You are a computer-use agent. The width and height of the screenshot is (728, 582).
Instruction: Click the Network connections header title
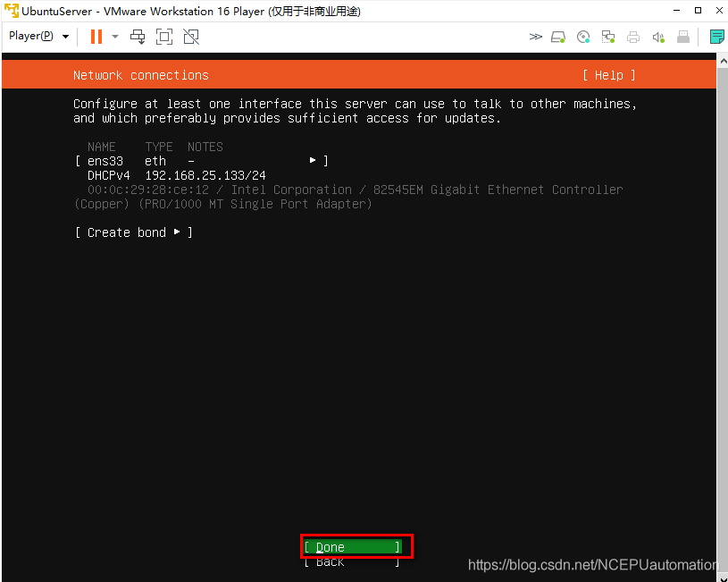click(x=140, y=75)
